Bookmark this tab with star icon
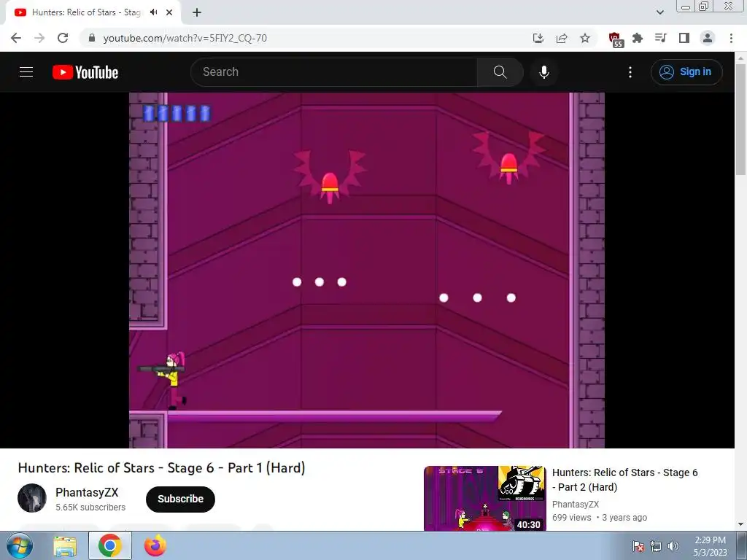The width and height of the screenshot is (747, 560). click(x=585, y=38)
